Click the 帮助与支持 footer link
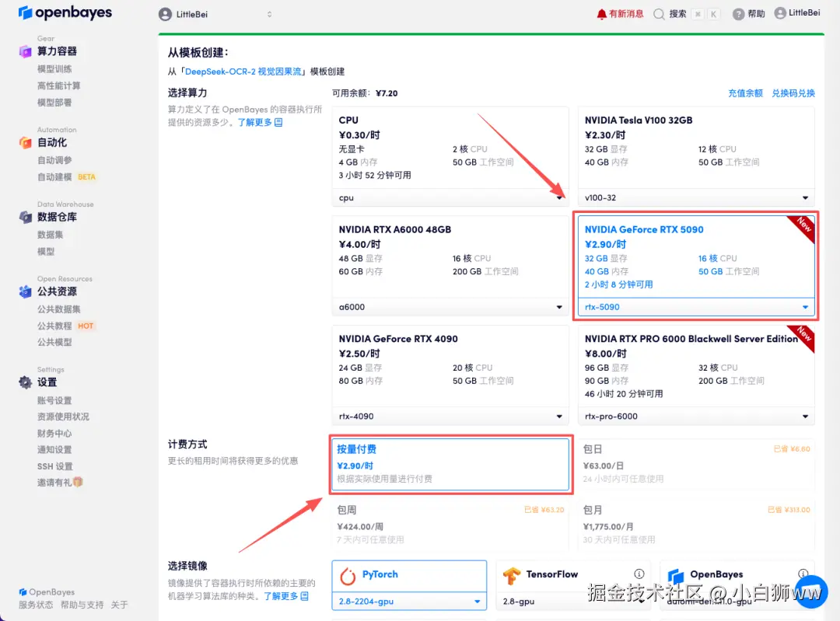This screenshot has height=621, width=840. coord(82,605)
